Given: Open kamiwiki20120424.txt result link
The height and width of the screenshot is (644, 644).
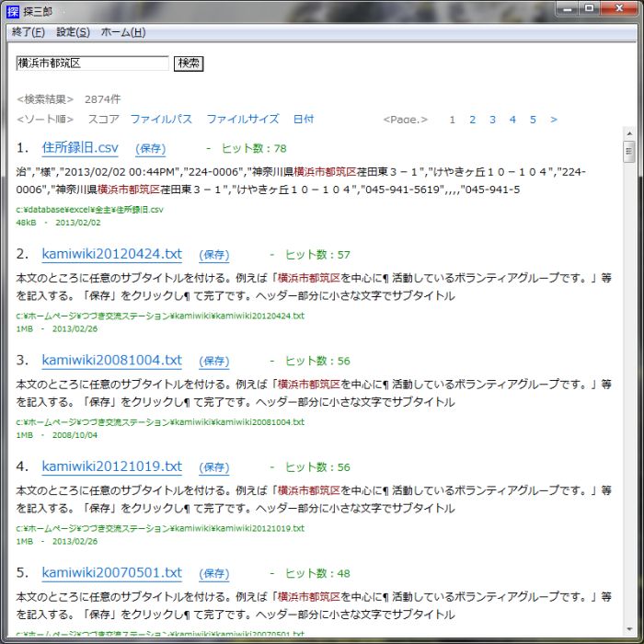Looking at the screenshot, I should 111,255.
